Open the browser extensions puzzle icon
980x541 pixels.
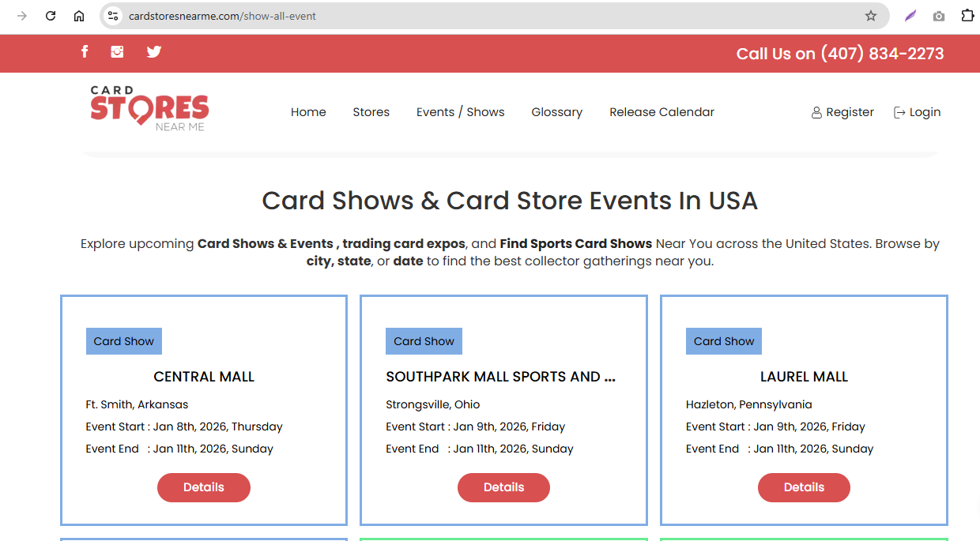(967, 16)
